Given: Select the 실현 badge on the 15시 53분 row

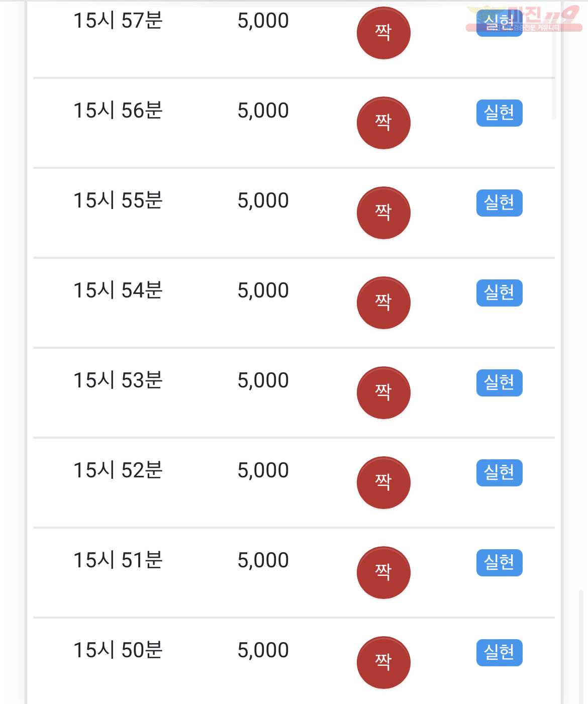Looking at the screenshot, I should click(x=499, y=383).
